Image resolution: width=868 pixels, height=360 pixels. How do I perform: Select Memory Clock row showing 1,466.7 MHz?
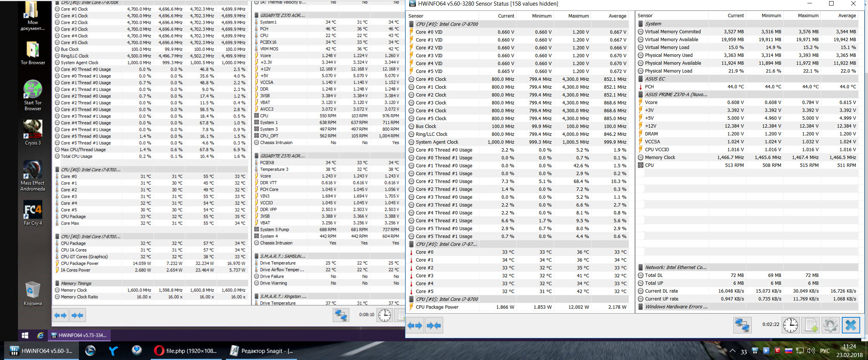[748, 157]
